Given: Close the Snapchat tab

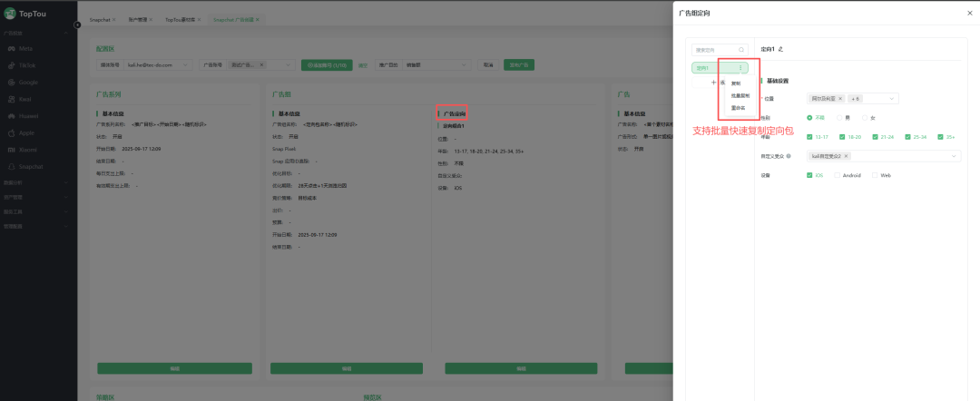Looking at the screenshot, I should pos(113,20).
